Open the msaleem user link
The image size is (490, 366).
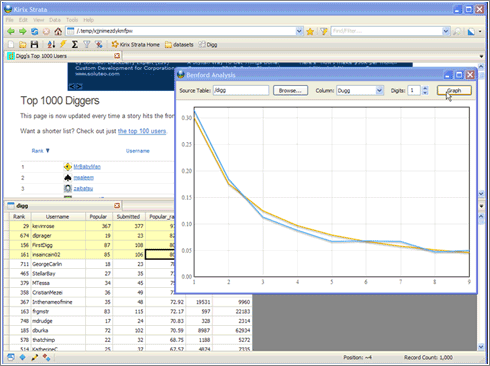(x=84, y=178)
